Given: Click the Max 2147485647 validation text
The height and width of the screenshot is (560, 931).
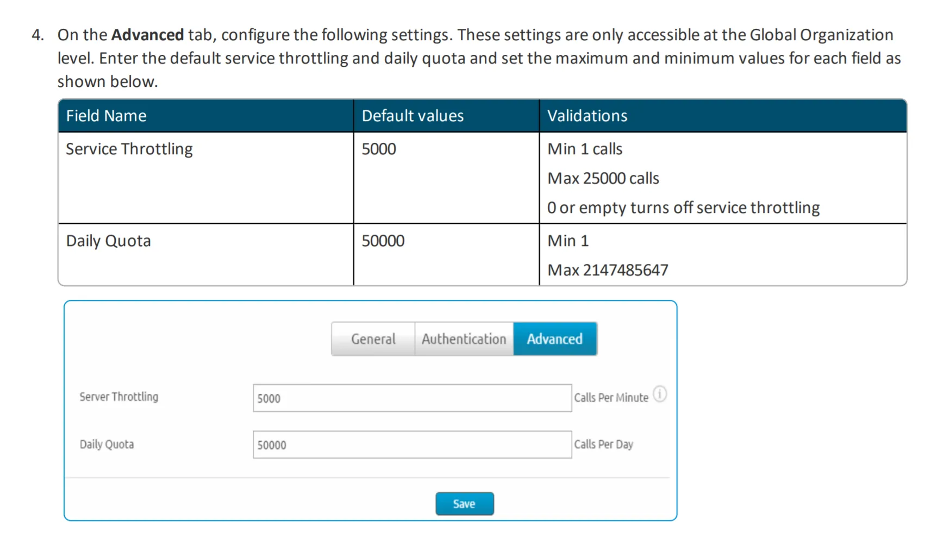Looking at the screenshot, I should [x=608, y=270].
